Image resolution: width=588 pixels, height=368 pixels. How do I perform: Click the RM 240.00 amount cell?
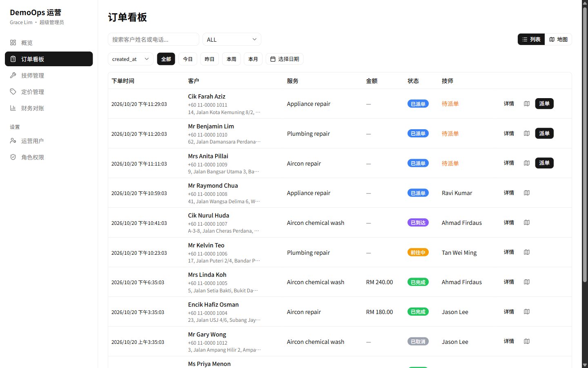tap(379, 282)
